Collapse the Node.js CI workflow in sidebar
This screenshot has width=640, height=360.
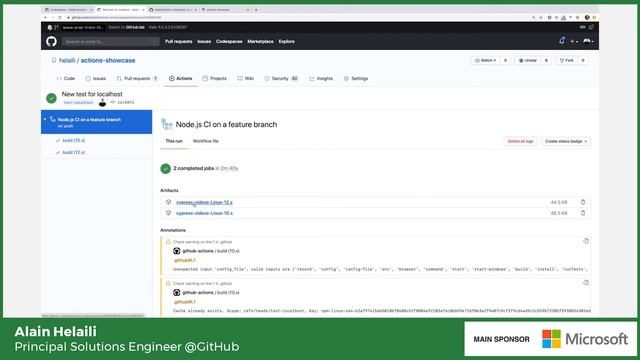pos(45,119)
